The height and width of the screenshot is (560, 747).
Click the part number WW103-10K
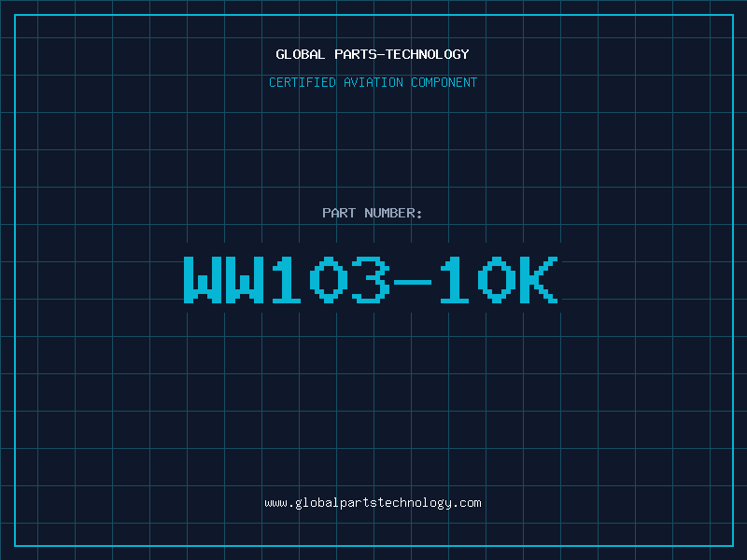click(371, 279)
